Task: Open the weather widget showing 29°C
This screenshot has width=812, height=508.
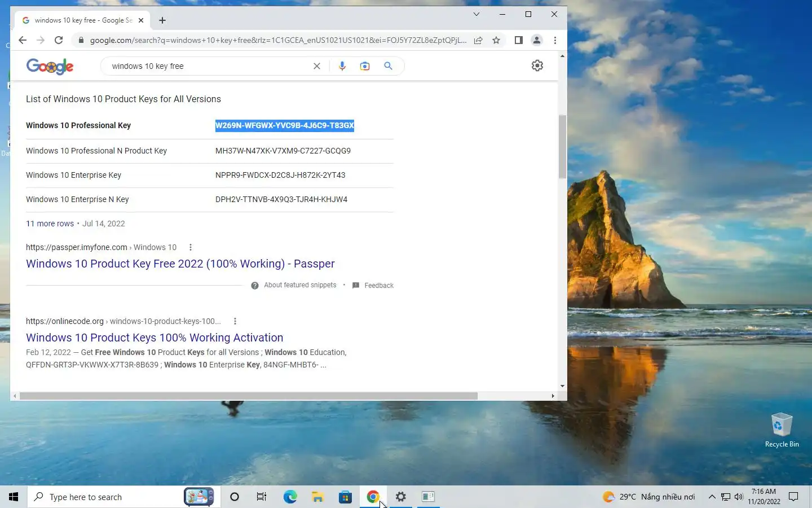Action: pyautogui.click(x=648, y=497)
